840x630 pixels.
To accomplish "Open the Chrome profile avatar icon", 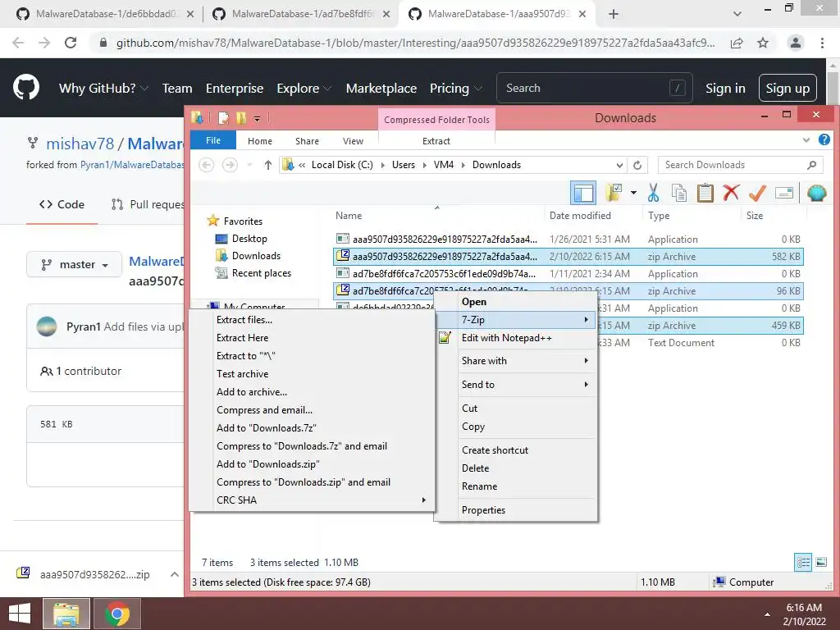I will [x=796, y=43].
